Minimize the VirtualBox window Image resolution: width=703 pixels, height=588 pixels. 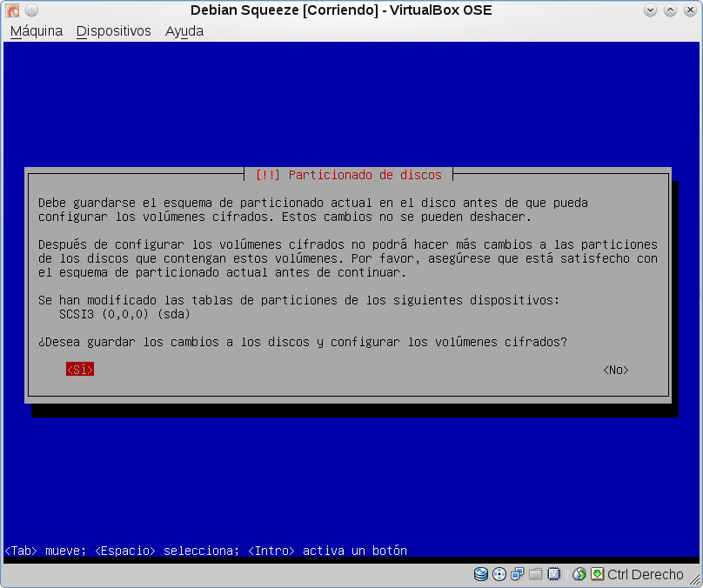point(650,10)
